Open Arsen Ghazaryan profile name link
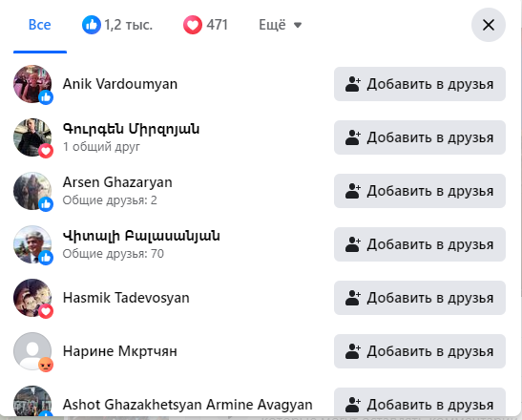This screenshot has height=420, width=522. click(117, 182)
